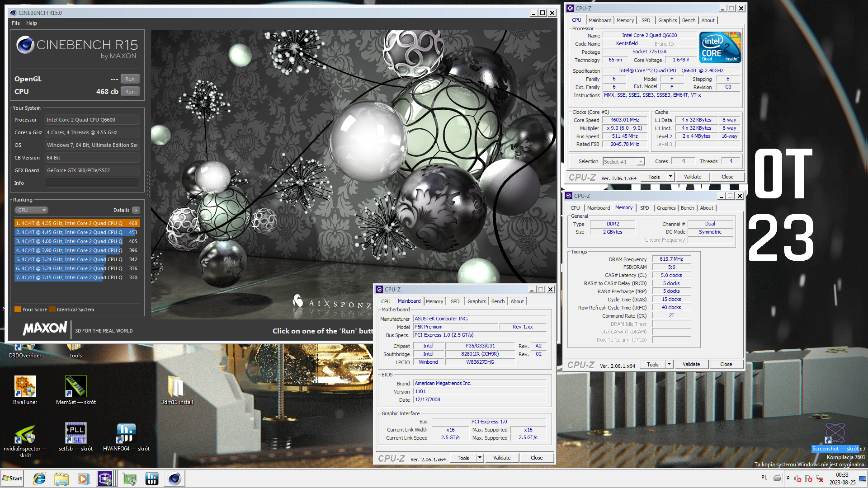The width and height of the screenshot is (868, 488).
Task: Open Graphics tab in the CPU-Z Memory window
Action: click(666, 208)
